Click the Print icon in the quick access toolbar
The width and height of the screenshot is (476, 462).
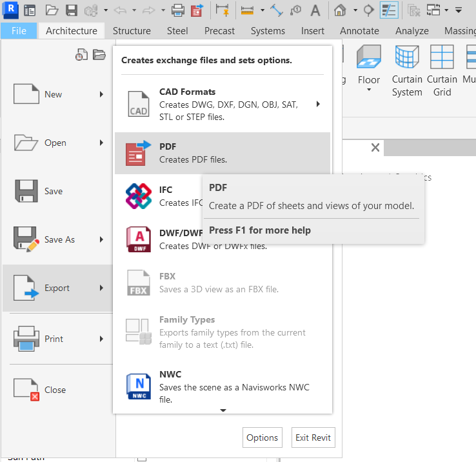[x=178, y=10]
